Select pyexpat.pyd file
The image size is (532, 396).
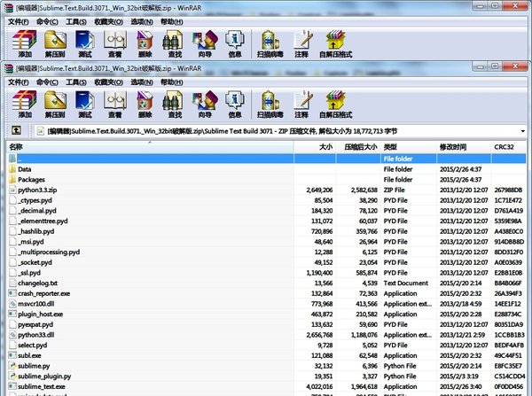tap(267, 324)
